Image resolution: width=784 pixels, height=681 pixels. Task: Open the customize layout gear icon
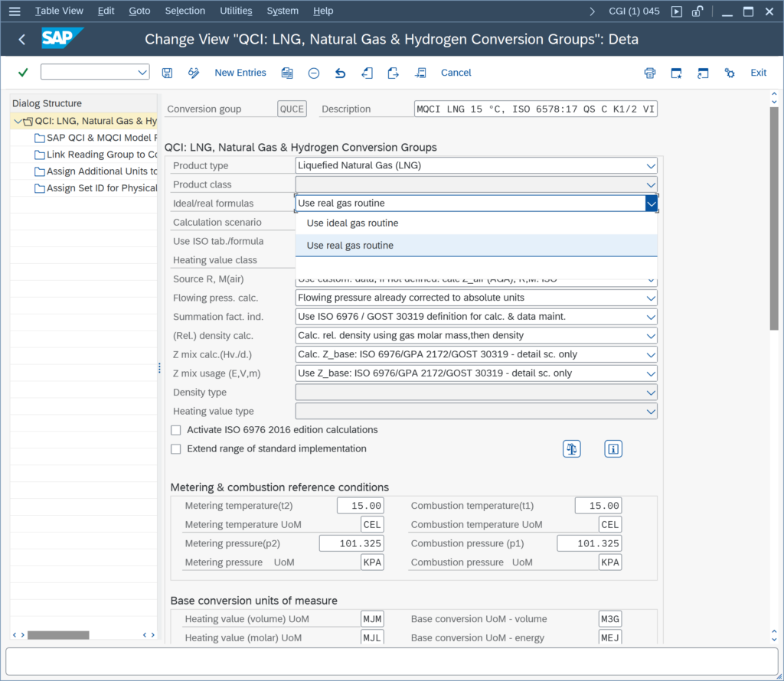(x=730, y=73)
